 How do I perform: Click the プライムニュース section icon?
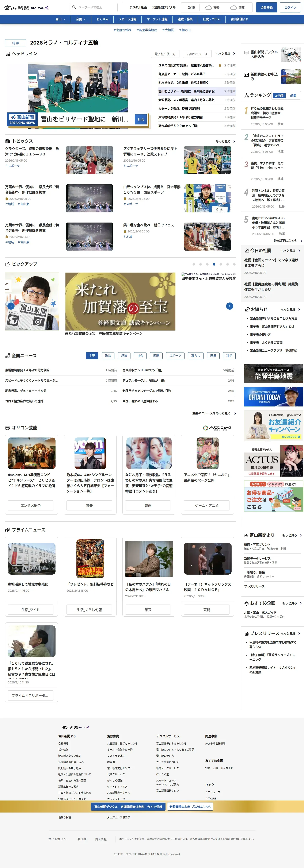coord(7,530)
